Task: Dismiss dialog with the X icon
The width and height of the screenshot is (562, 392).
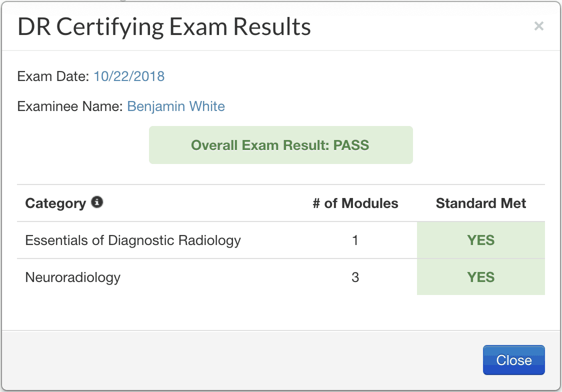Action: tap(538, 26)
